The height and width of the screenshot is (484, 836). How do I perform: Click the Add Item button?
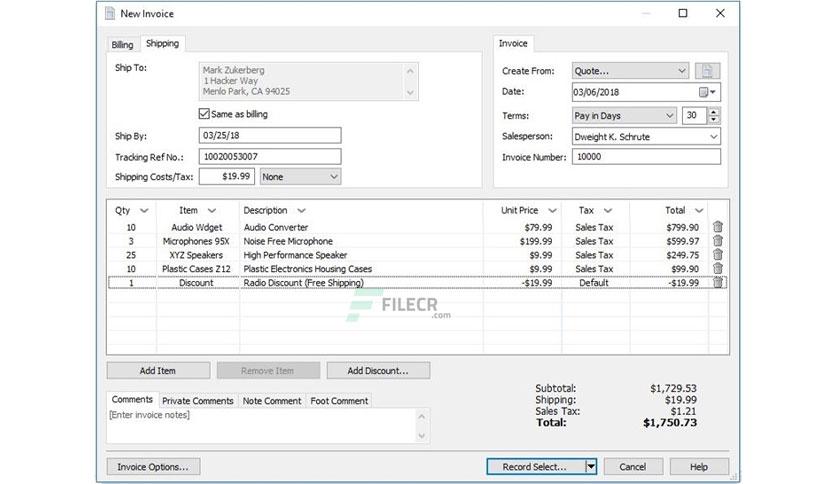point(158,370)
